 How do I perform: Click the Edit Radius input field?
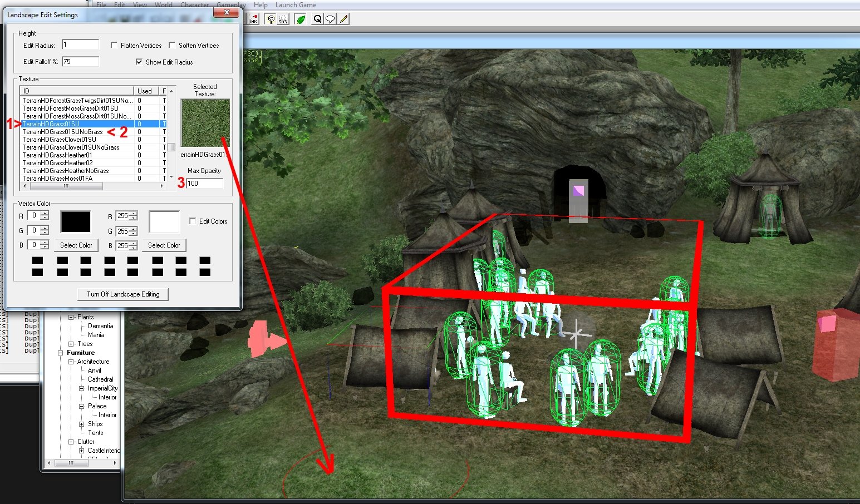pyautogui.click(x=81, y=45)
